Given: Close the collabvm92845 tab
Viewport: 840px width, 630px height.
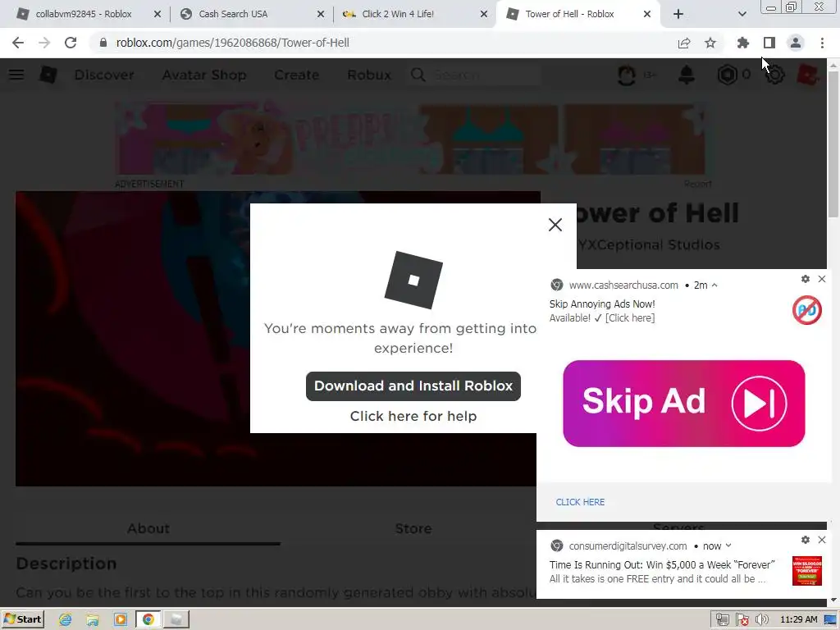Looking at the screenshot, I should [x=157, y=14].
